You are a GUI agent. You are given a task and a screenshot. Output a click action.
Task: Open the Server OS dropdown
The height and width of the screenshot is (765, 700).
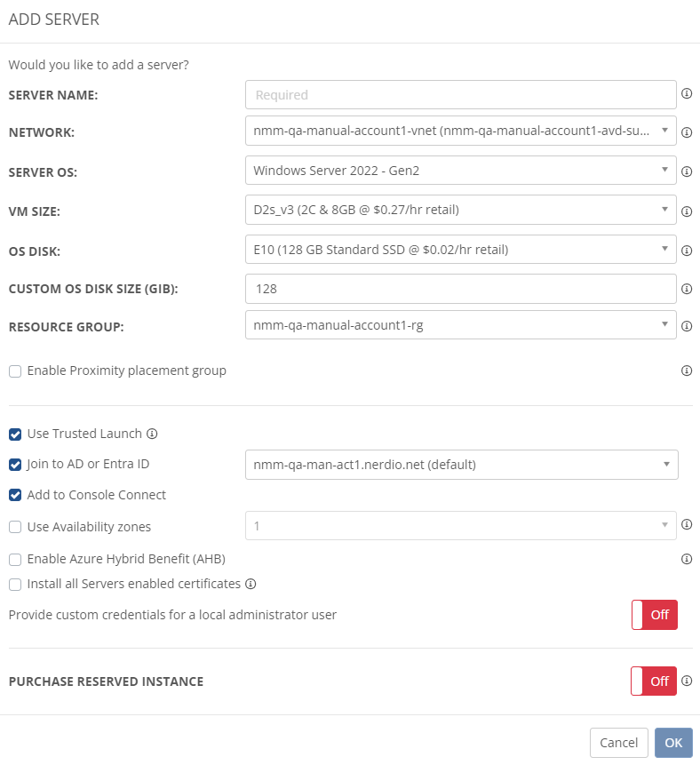point(461,171)
